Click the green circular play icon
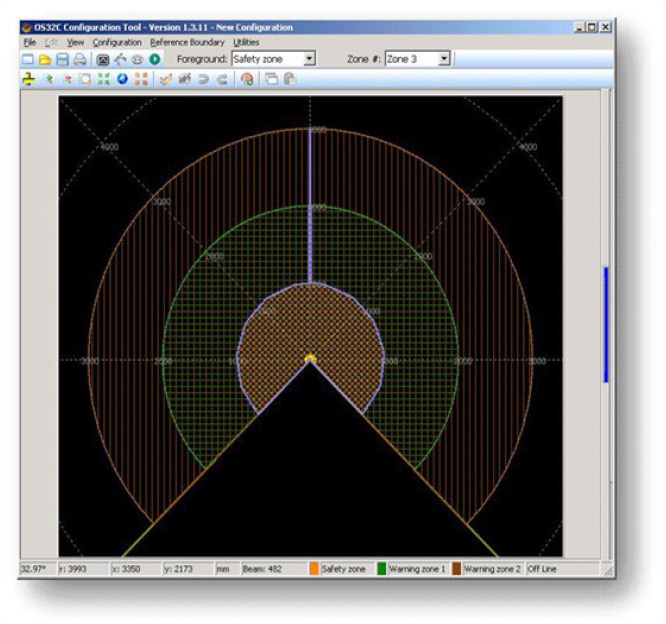 [x=155, y=59]
